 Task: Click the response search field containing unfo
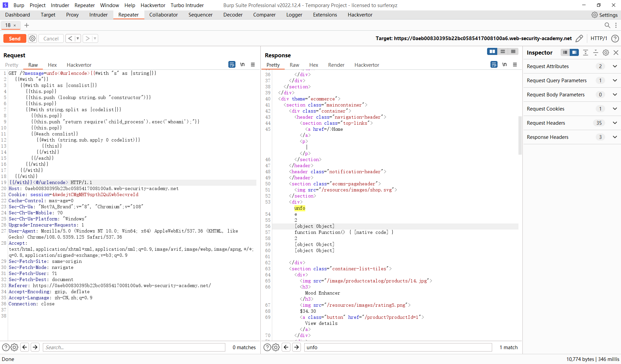tap(398, 347)
